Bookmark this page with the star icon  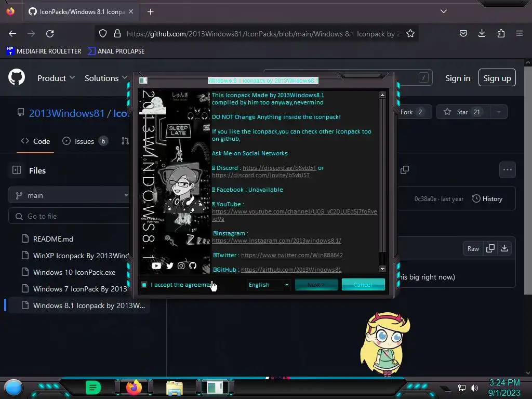coord(410,34)
